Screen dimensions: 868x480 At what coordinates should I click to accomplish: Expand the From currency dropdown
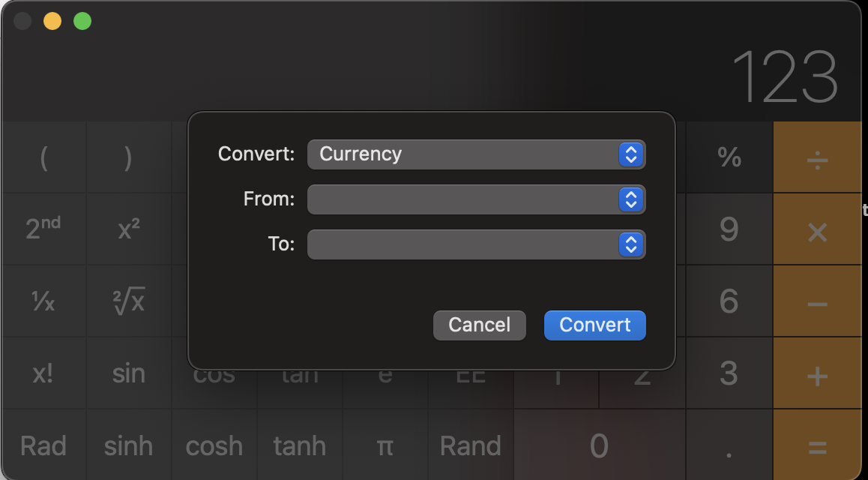(477, 199)
